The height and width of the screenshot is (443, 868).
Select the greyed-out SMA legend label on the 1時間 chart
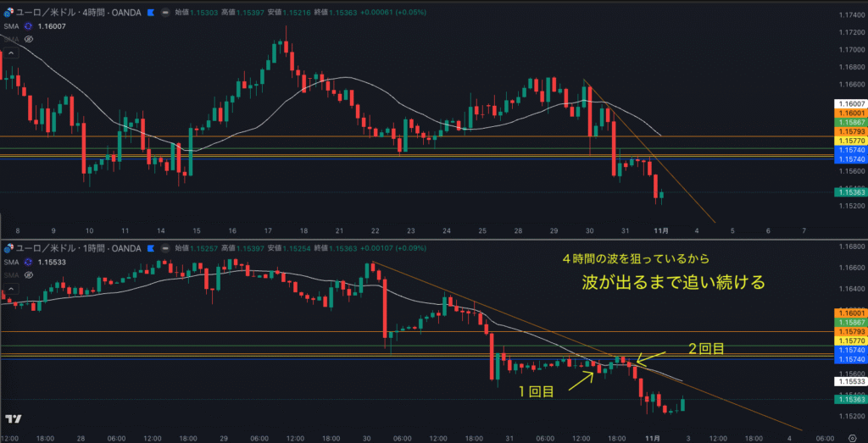pyautogui.click(x=11, y=275)
